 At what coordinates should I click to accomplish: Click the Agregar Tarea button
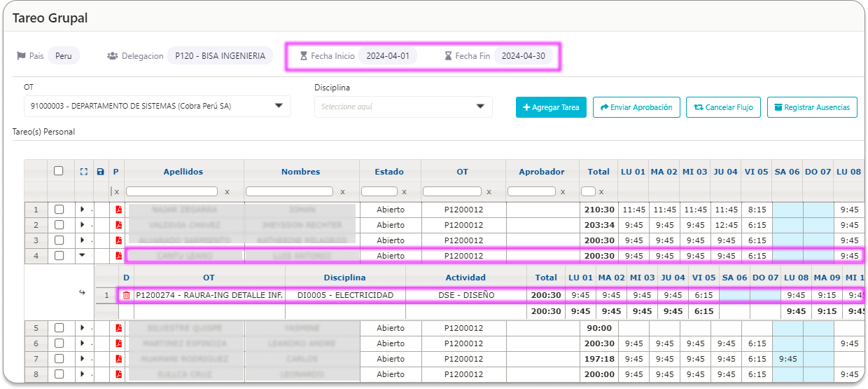point(551,107)
